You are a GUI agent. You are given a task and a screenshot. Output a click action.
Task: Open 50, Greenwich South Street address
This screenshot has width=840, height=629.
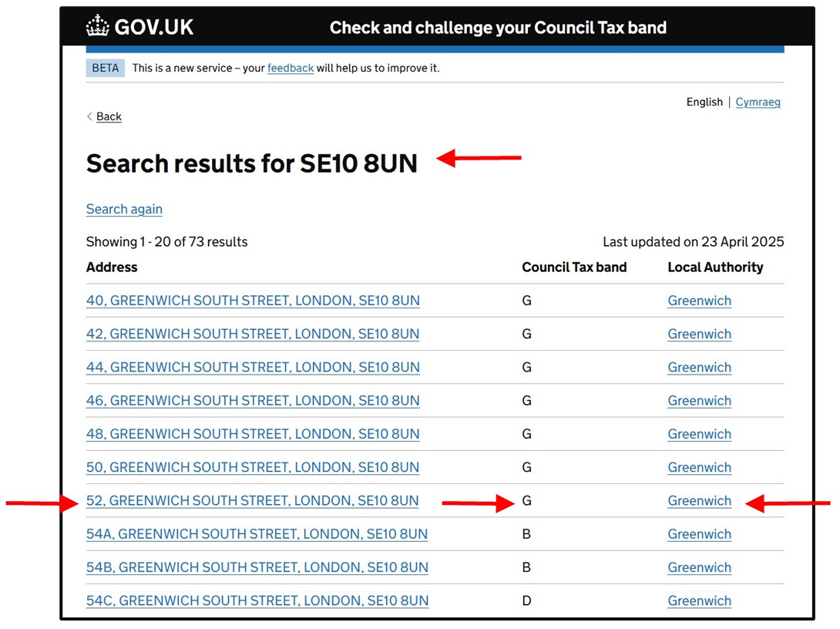coord(253,467)
